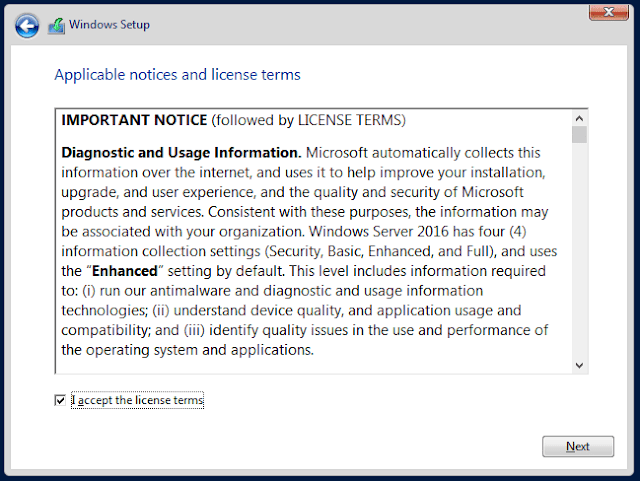Click the "Windows Setup" title text

point(109,25)
